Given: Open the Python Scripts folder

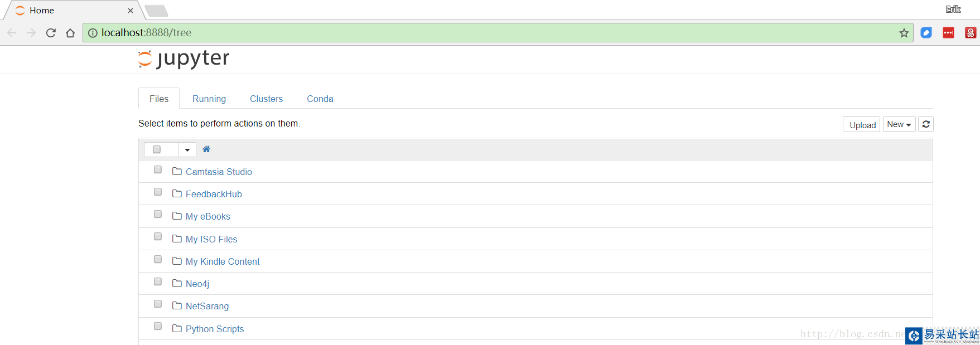Looking at the screenshot, I should click(215, 329).
